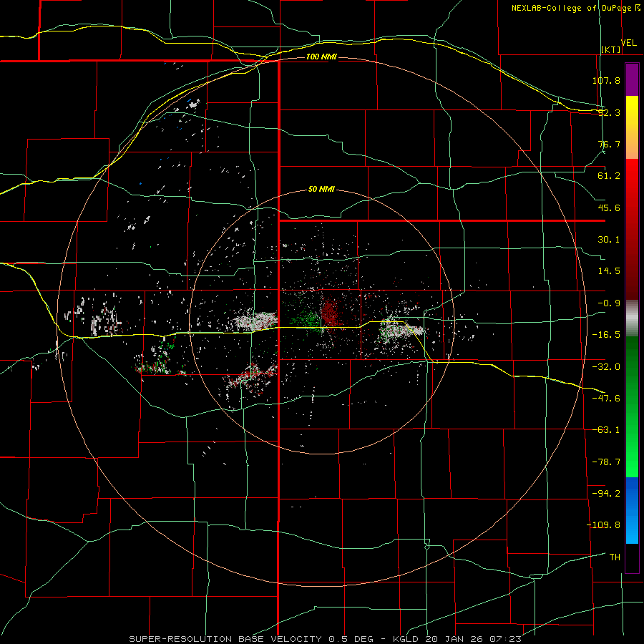Click the 100 NMI range ring label

pos(321,57)
